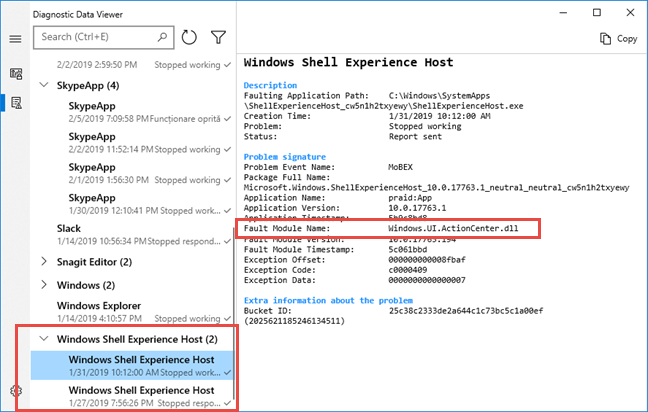Select the problem reports sidebar icon
The width and height of the screenshot is (648, 412).
(16, 103)
